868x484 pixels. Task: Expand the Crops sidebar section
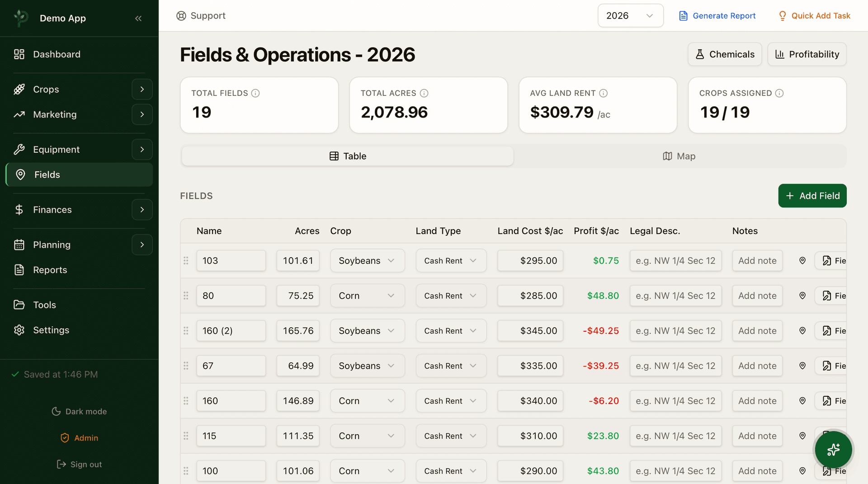[142, 89]
